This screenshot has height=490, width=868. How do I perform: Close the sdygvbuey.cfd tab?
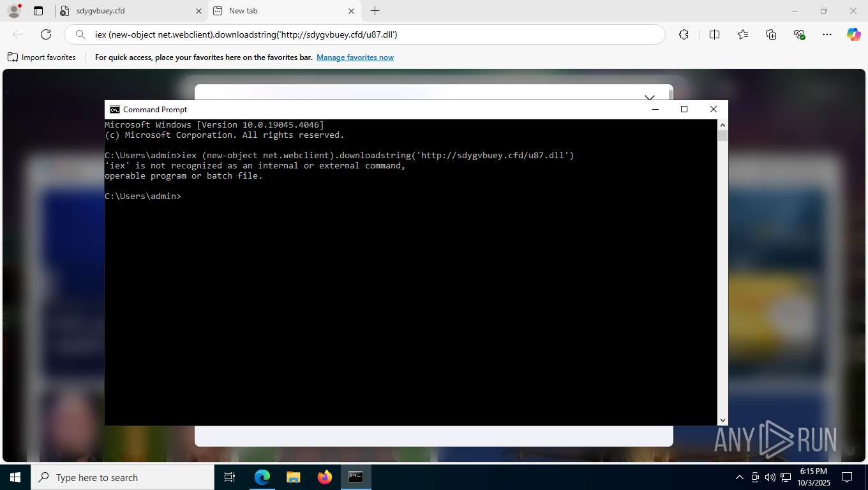(198, 11)
